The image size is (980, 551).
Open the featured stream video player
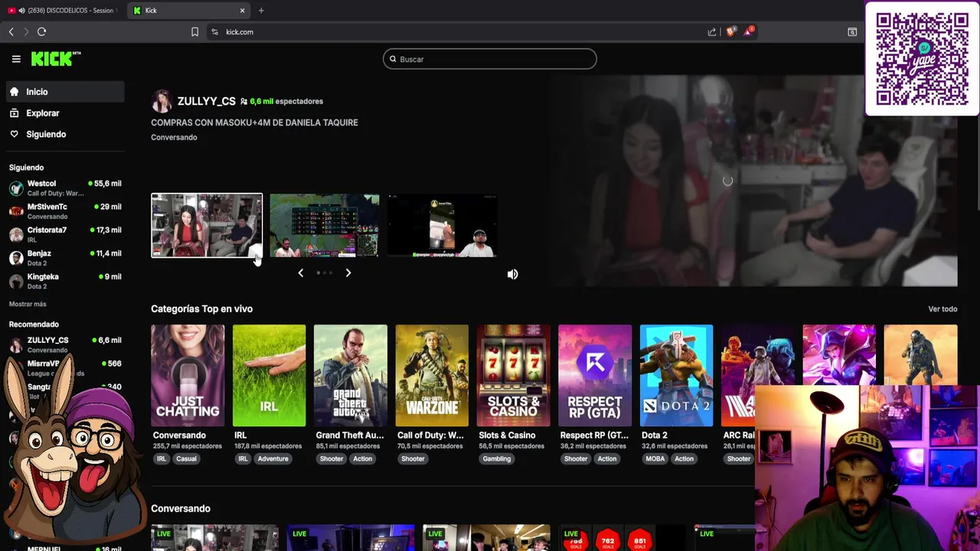point(727,181)
